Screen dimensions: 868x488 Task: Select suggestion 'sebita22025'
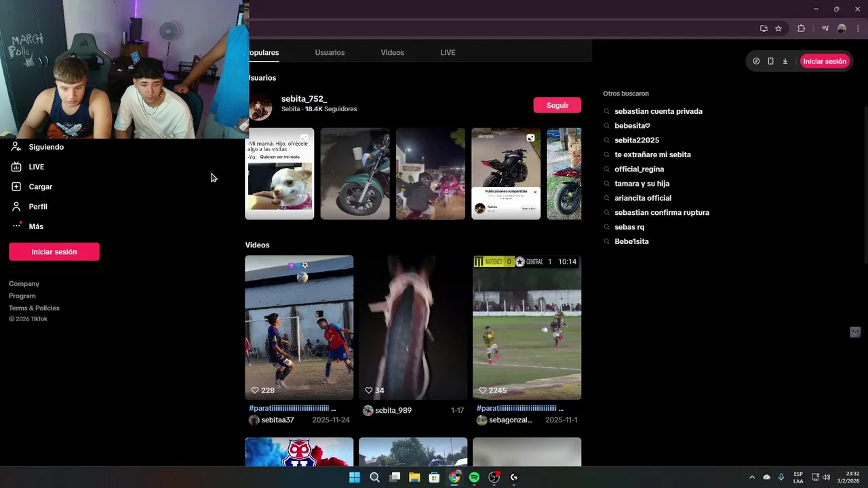click(x=637, y=140)
